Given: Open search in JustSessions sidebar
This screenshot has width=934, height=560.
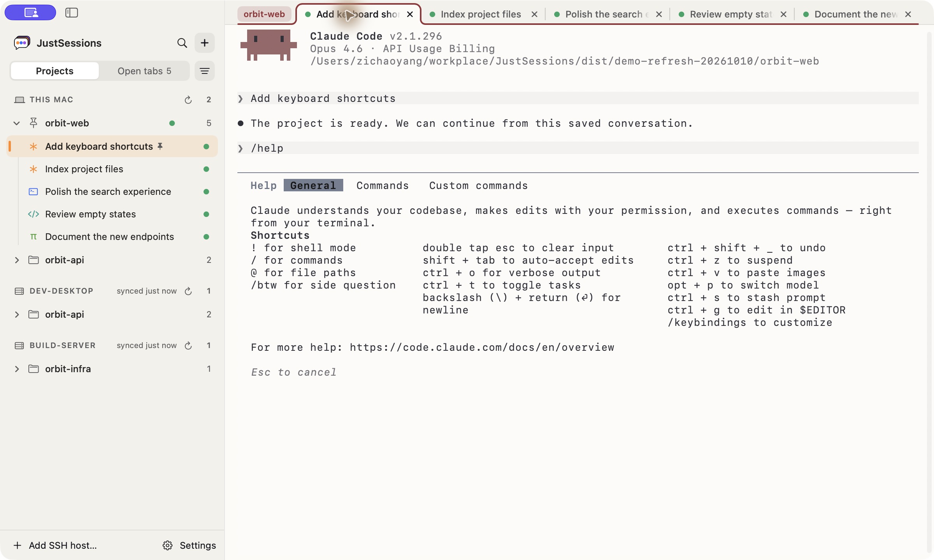Looking at the screenshot, I should [x=182, y=43].
